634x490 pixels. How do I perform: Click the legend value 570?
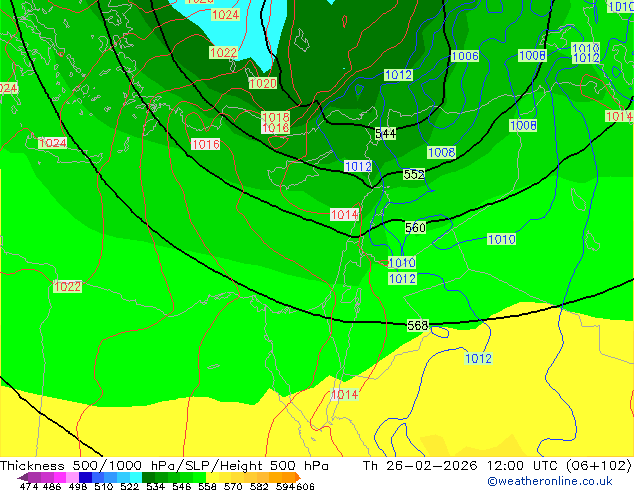(233, 486)
